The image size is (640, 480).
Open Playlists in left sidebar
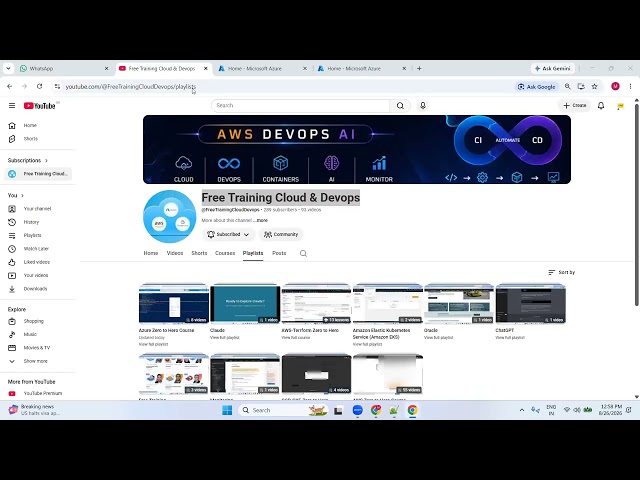pyautogui.click(x=32, y=236)
